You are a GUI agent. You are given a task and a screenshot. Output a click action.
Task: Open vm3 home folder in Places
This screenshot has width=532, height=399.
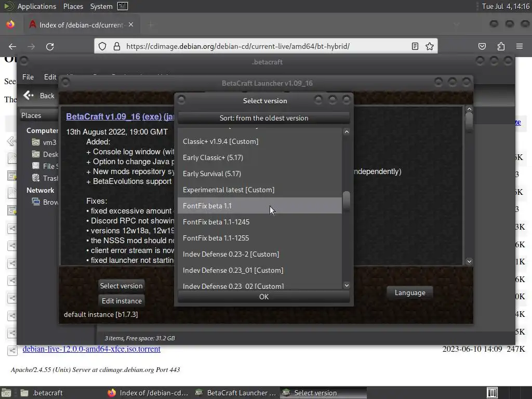(x=45, y=142)
